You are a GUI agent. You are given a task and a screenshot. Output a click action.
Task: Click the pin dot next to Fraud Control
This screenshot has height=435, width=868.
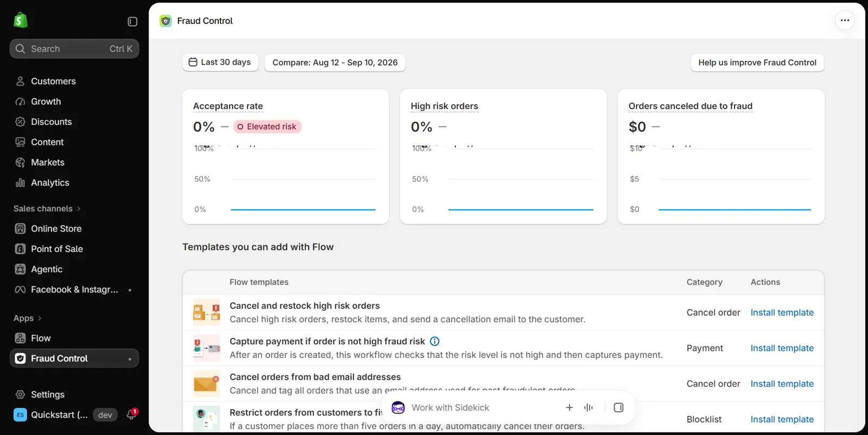click(x=130, y=359)
